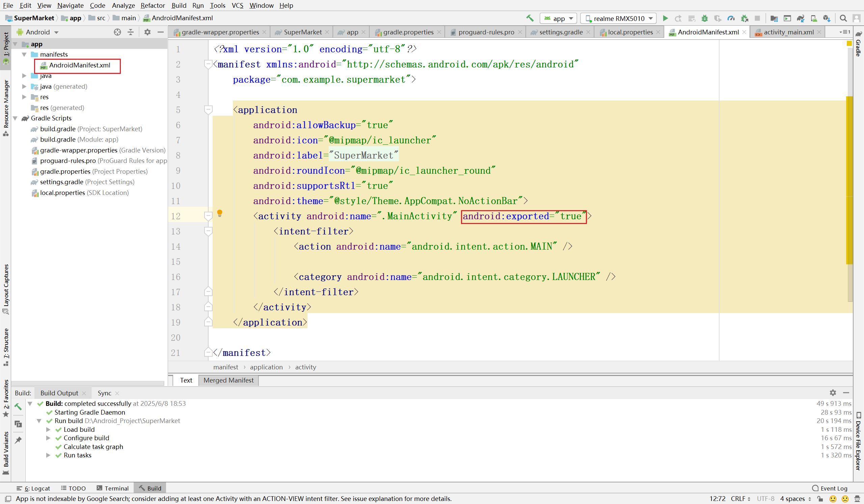Viewport: 864px width, 504px height.
Task: Open the Analyze menu
Action: pos(123,5)
